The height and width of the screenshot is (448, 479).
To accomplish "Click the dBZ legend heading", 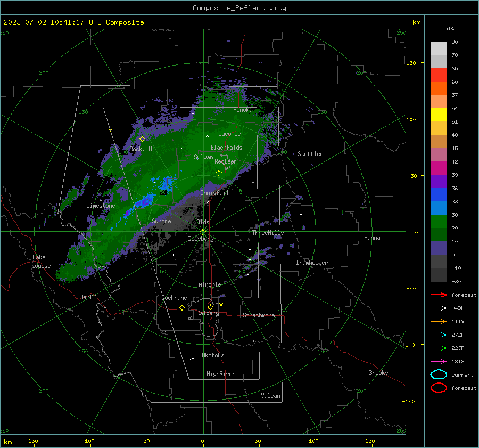I will click(451, 28).
